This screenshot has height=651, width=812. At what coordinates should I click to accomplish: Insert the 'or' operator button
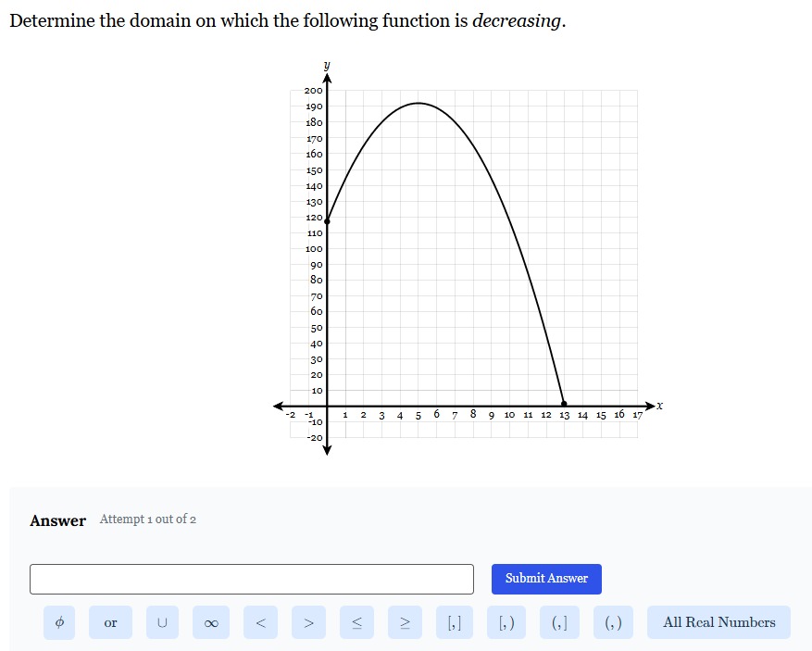point(110,622)
